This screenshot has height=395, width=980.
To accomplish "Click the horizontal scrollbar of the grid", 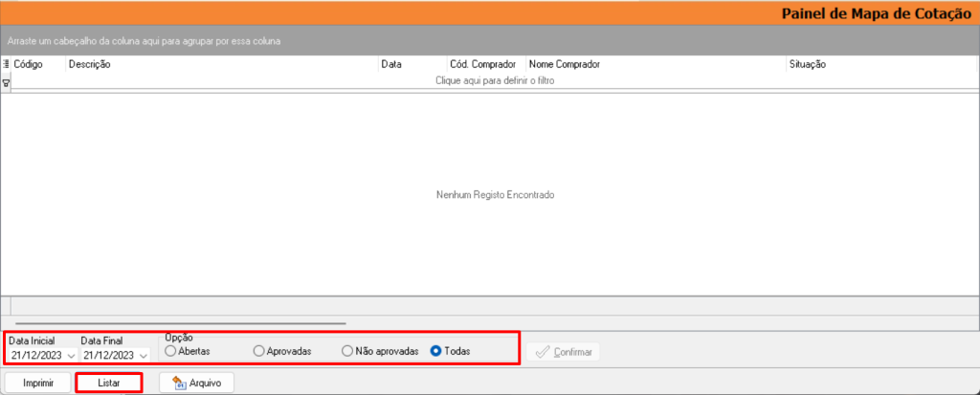I will point(181,323).
